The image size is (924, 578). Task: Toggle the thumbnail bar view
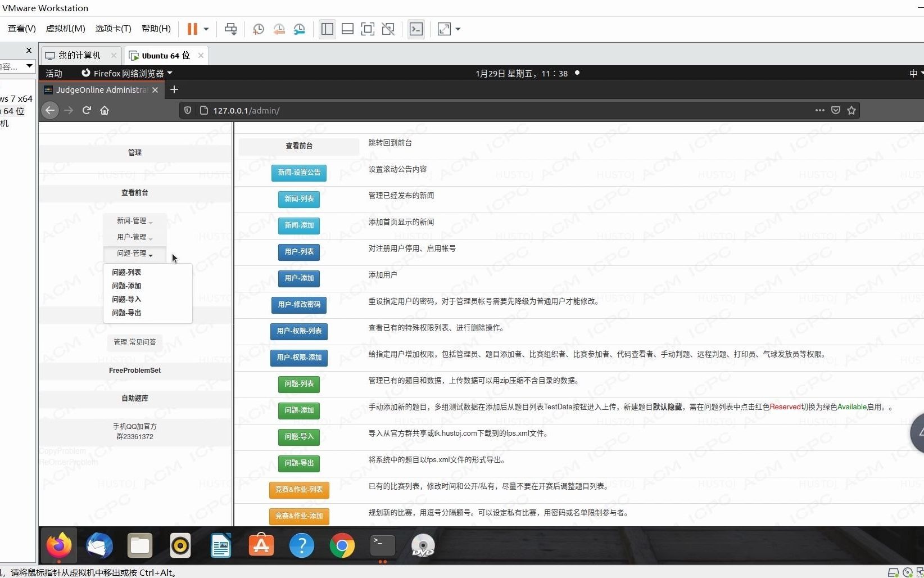click(x=347, y=29)
